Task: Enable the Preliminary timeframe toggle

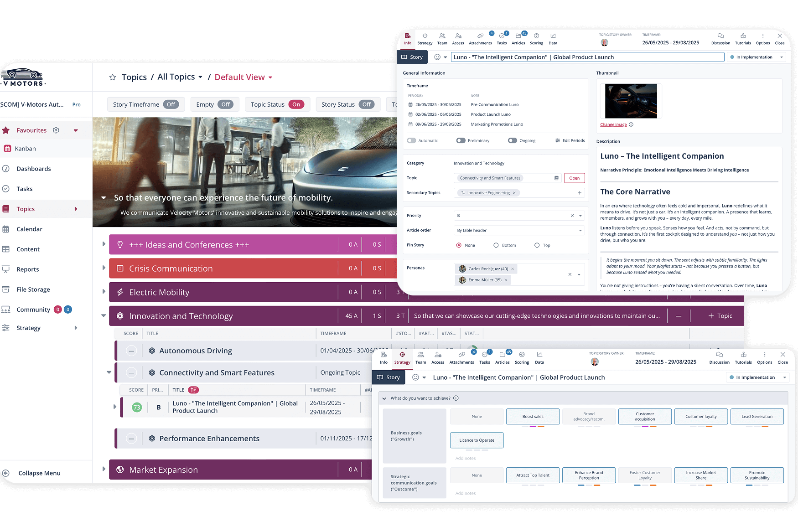Action: click(461, 140)
